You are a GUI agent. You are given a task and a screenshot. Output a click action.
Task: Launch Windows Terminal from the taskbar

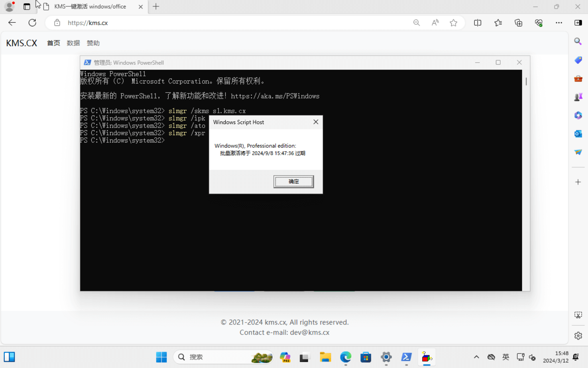406,357
